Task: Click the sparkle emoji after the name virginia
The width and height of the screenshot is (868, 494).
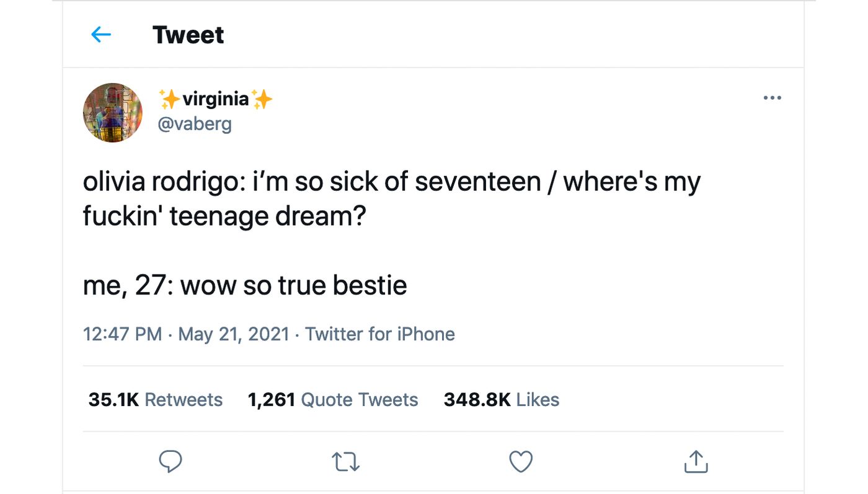Action: click(x=262, y=99)
